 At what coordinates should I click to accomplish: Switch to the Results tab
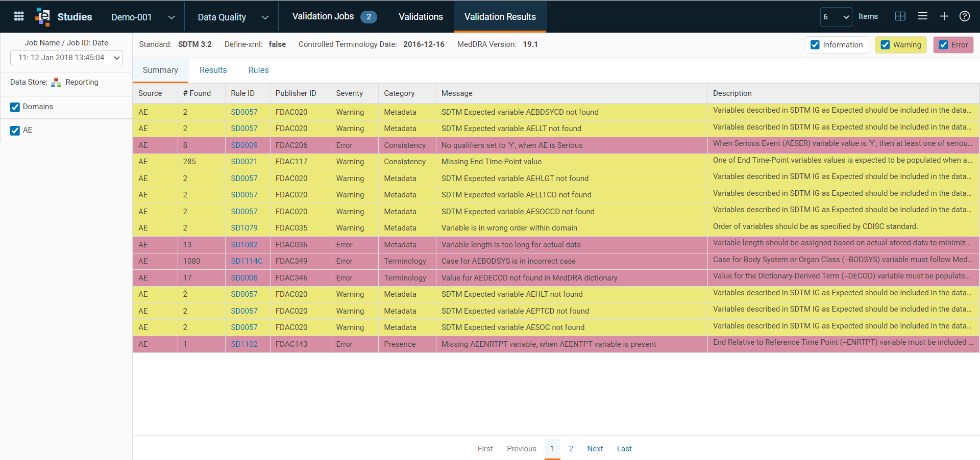click(213, 70)
